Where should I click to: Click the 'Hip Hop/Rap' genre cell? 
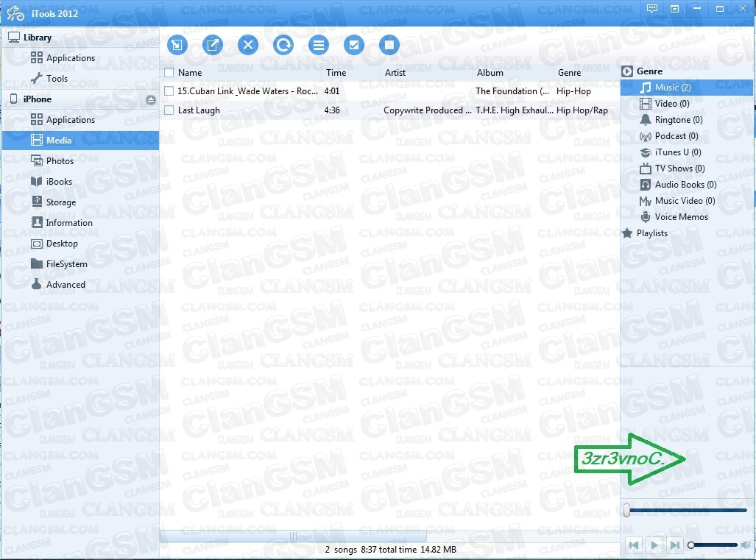point(582,110)
